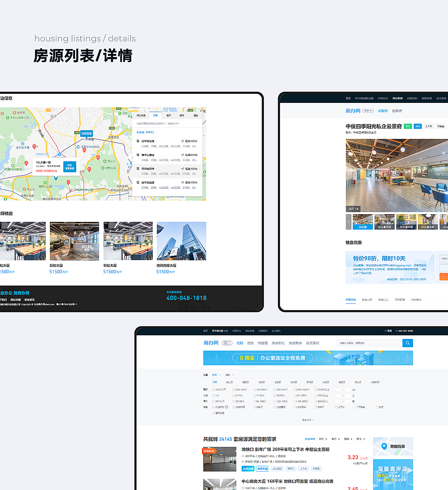Open the 单价 sort dropdown
Screen dimensions: 448x490
coord(335,439)
